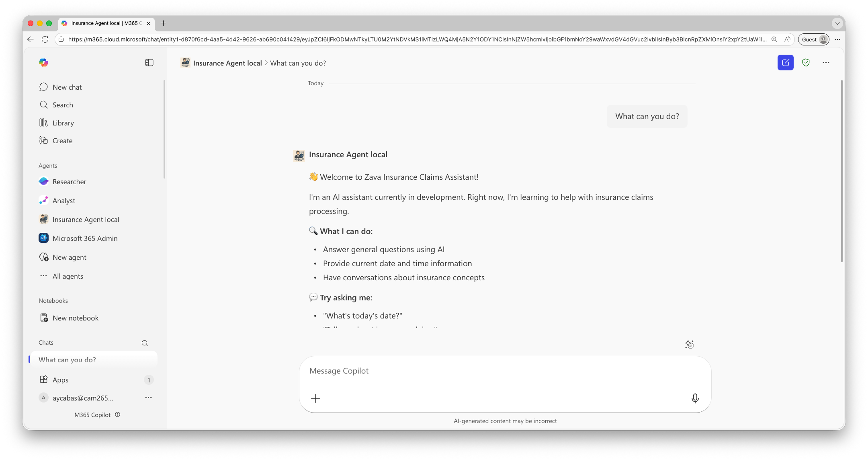
Task: Search chats with the magnifier icon
Action: pyautogui.click(x=145, y=343)
